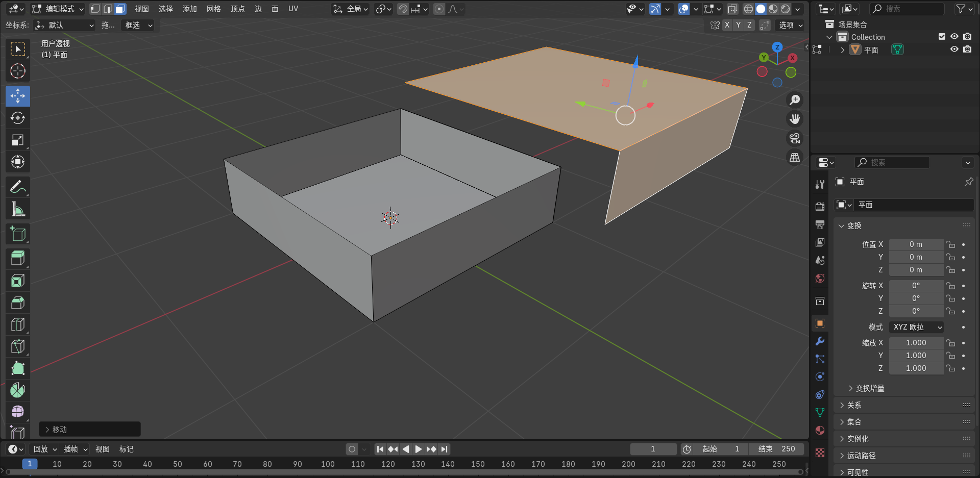Viewport: 980px width, 478px height.
Task: Toggle snapping magnet
Action: pos(403,9)
